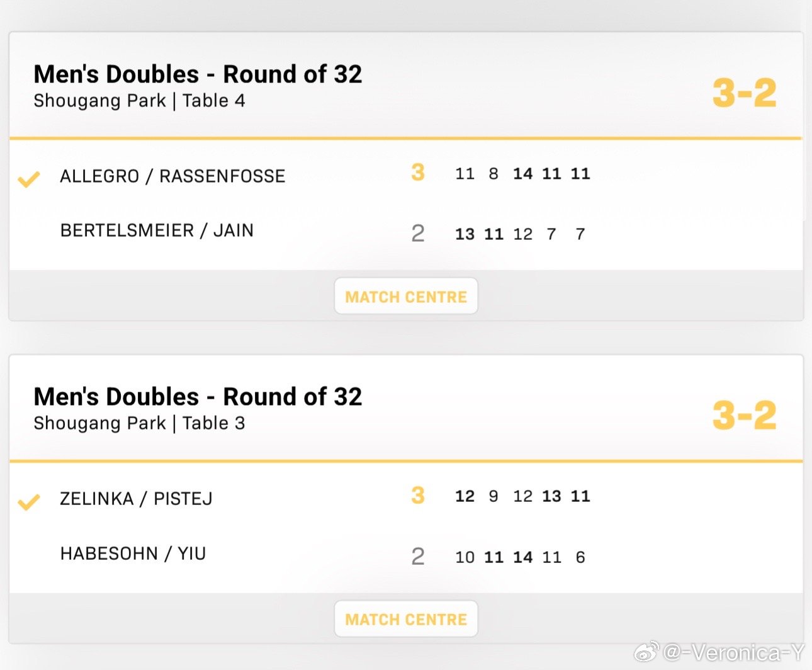Select the HABESOHN / YIU team name

point(133,554)
